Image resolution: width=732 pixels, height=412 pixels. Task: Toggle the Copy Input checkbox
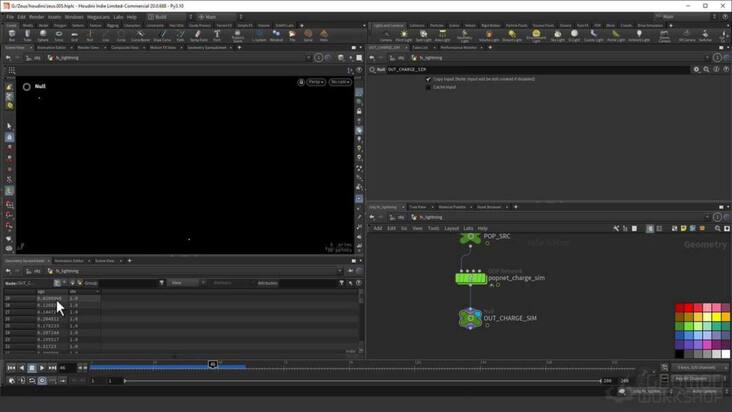(429, 79)
